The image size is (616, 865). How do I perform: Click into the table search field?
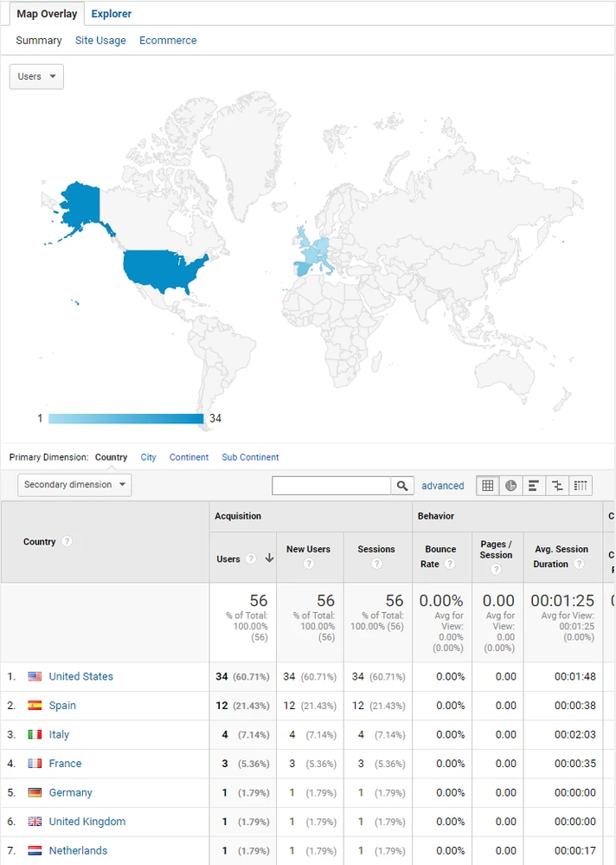331,486
